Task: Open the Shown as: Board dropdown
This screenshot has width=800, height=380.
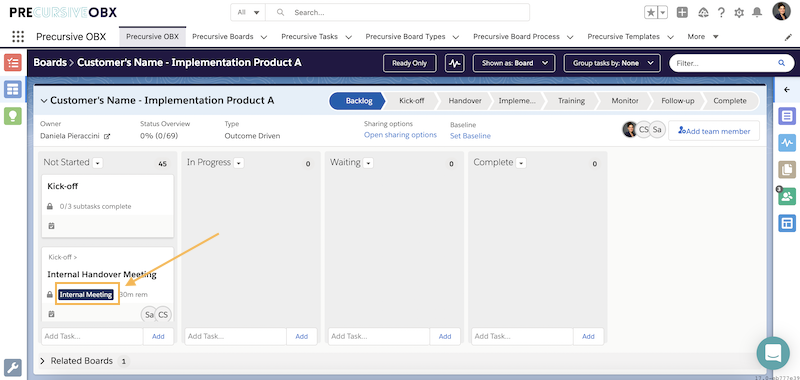Action: click(514, 63)
